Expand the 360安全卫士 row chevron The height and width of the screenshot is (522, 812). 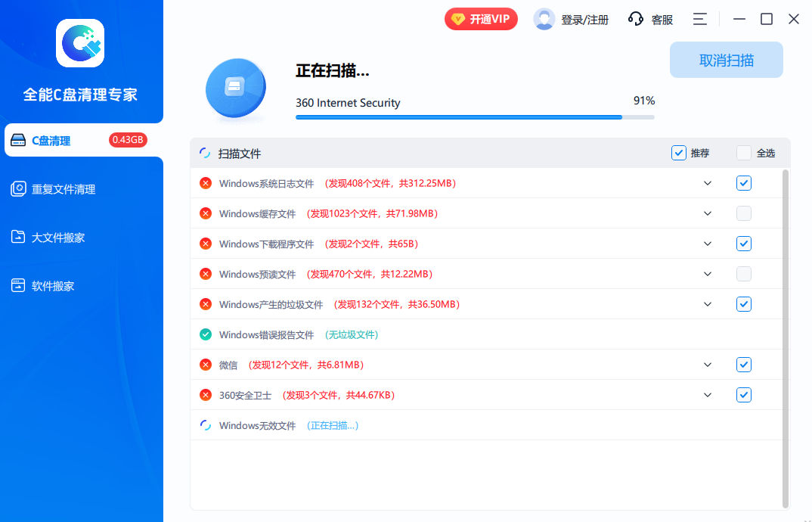(x=707, y=394)
